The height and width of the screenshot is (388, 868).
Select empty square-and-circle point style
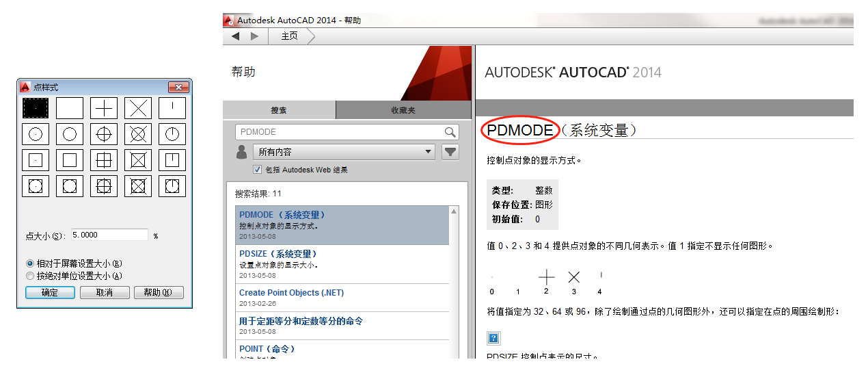70,186
